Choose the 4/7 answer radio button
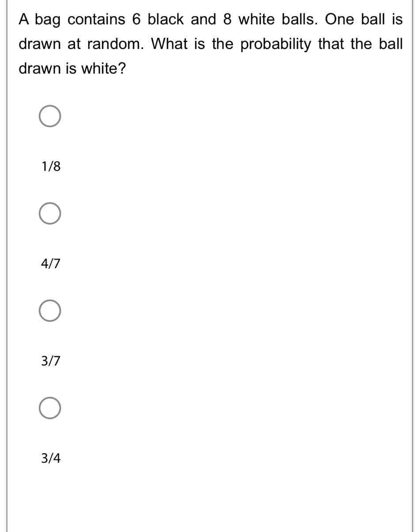This screenshot has width=415, height=532. pyautogui.click(x=49, y=214)
